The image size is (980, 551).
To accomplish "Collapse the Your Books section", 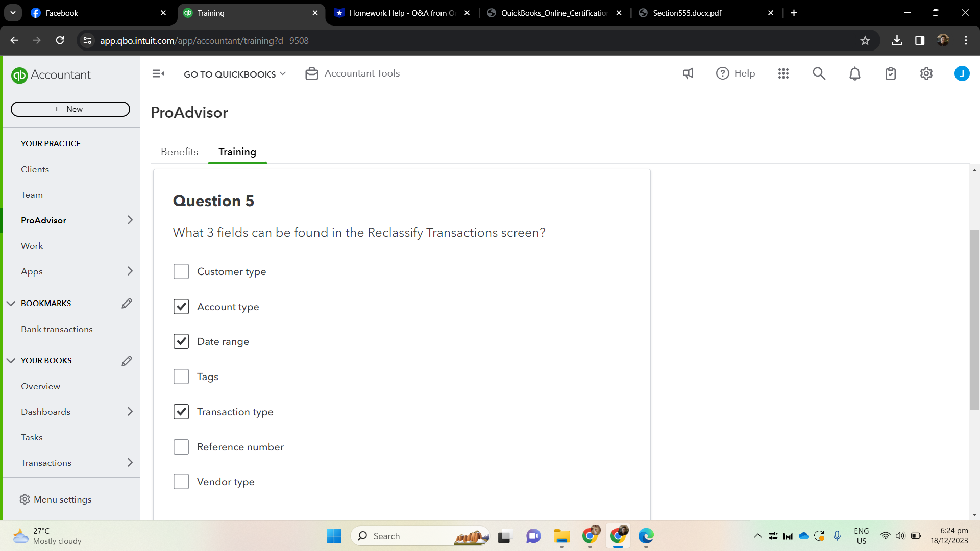I will [11, 361].
